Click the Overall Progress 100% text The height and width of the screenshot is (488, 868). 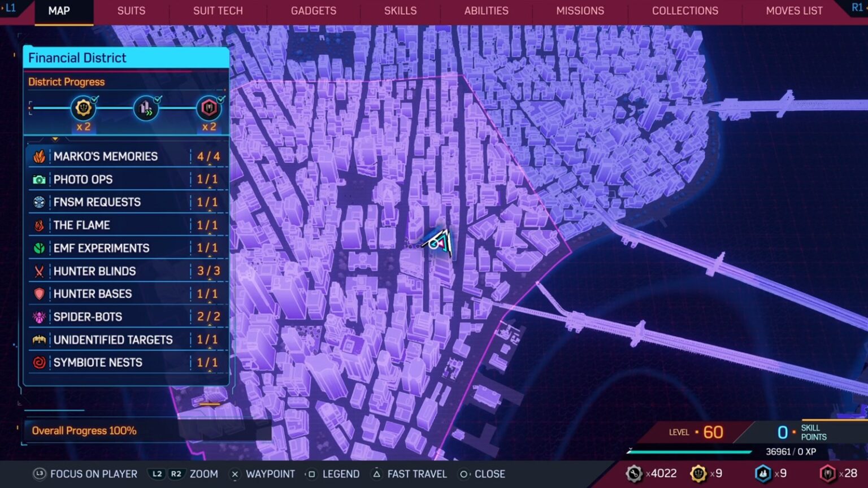tap(84, 431)
